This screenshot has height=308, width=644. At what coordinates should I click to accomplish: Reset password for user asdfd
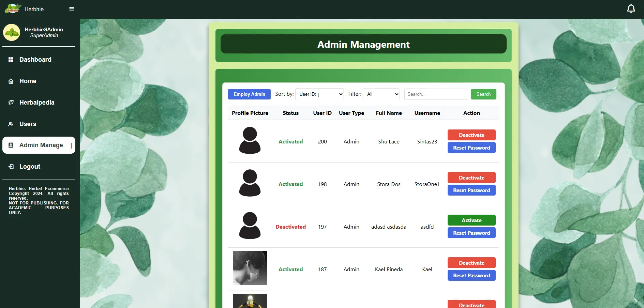tap(471, 233)
